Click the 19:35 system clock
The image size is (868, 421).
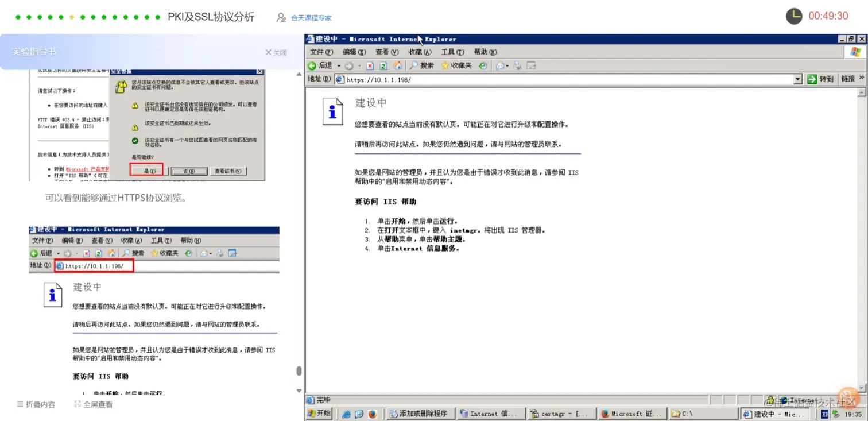click(853, 414)
